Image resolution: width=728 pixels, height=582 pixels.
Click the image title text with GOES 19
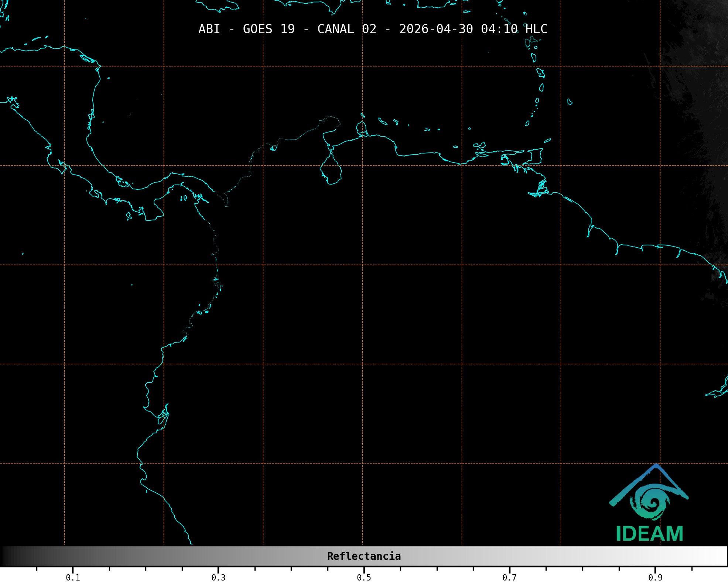372,29
